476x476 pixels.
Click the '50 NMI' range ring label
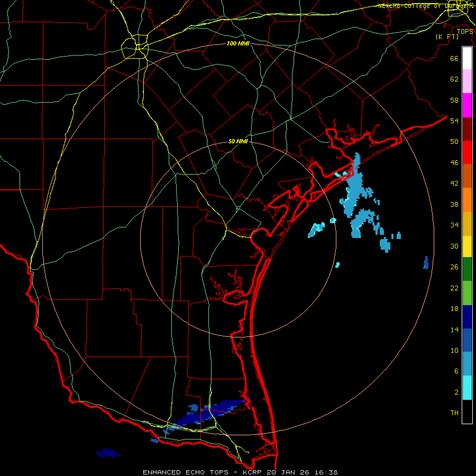238,141
